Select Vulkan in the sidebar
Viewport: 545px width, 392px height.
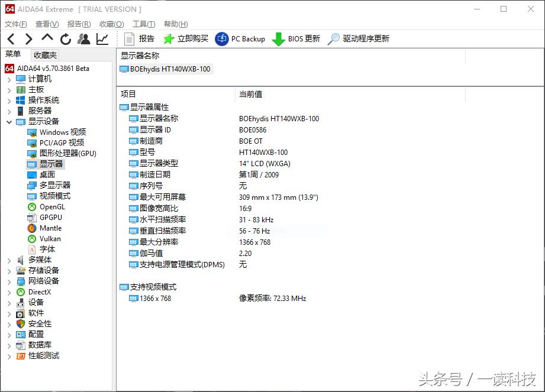click(49, 238)
